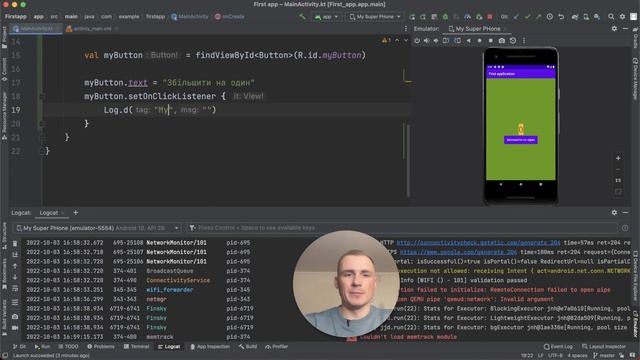Open the app run configuration dropdown
Image resolution: width=640 pixels, height=360 pixels.
click(x=327, y=17)
